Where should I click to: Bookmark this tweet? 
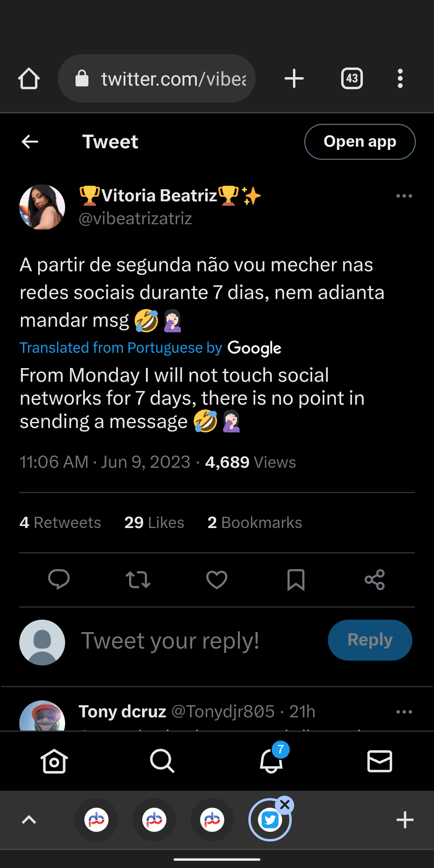click(296, 579)
